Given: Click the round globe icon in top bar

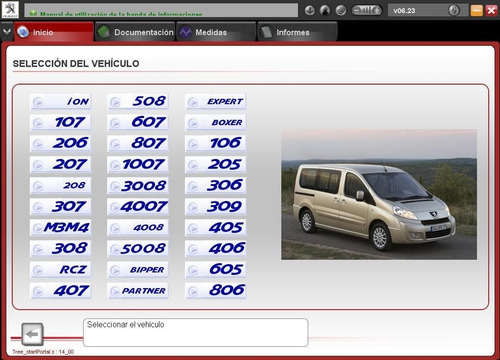Looking at the screenshot, I should coord(341,10).
